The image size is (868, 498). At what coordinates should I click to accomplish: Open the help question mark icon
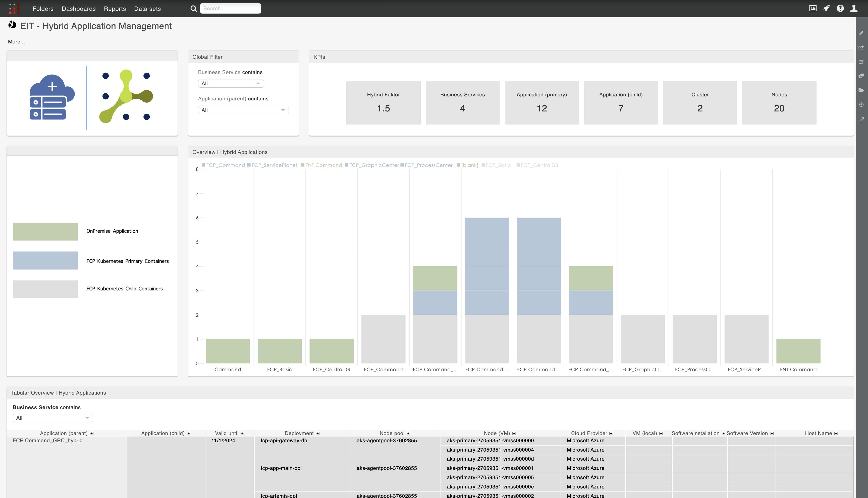click(x=840, y=8)
